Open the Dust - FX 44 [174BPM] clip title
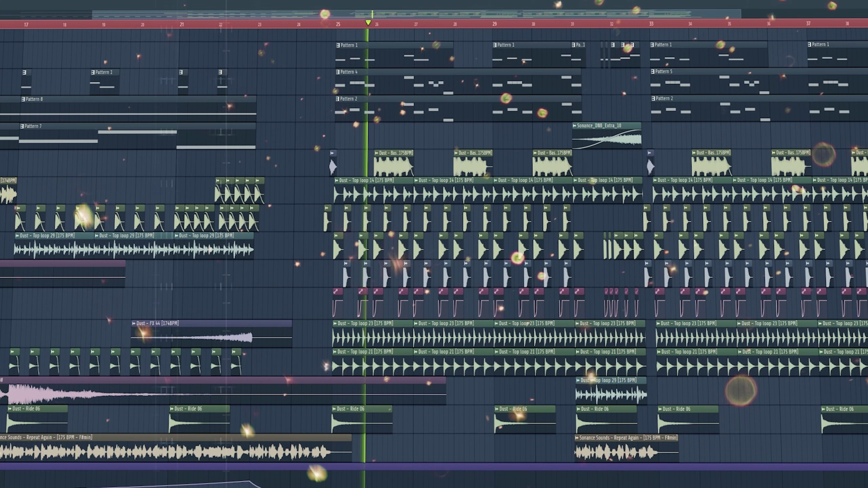 pyautogui.click(x=158, y=324)
